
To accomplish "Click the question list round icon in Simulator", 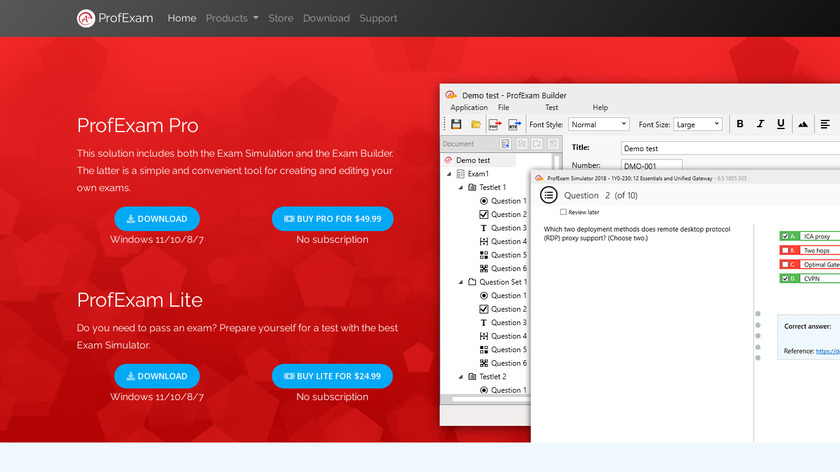I will click(549, 195).
